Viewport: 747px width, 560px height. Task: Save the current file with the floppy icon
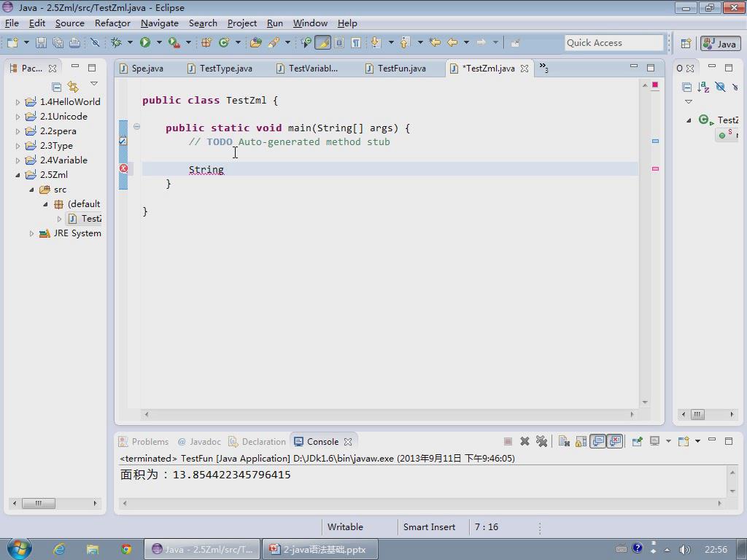42,43
